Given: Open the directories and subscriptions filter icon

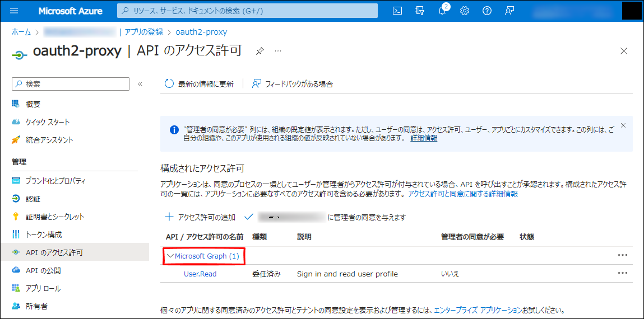Looking at the screenshot, I should (x=420, y=11).
